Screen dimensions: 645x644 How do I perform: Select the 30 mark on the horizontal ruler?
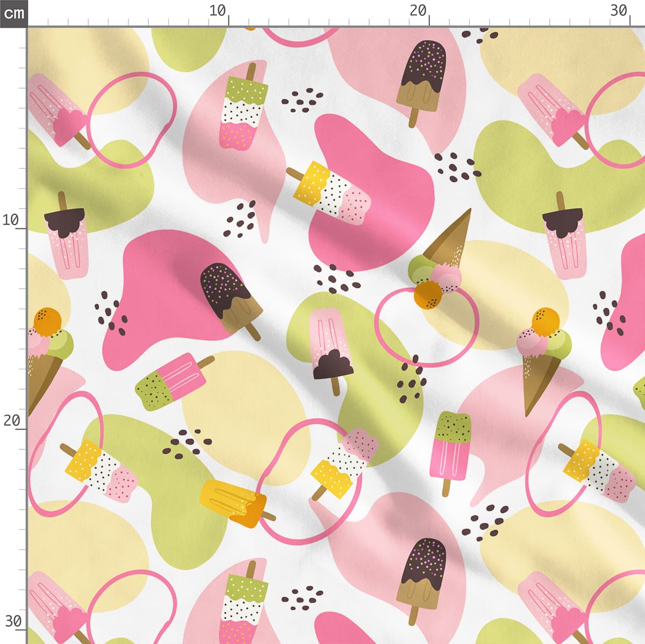point(619,11)
